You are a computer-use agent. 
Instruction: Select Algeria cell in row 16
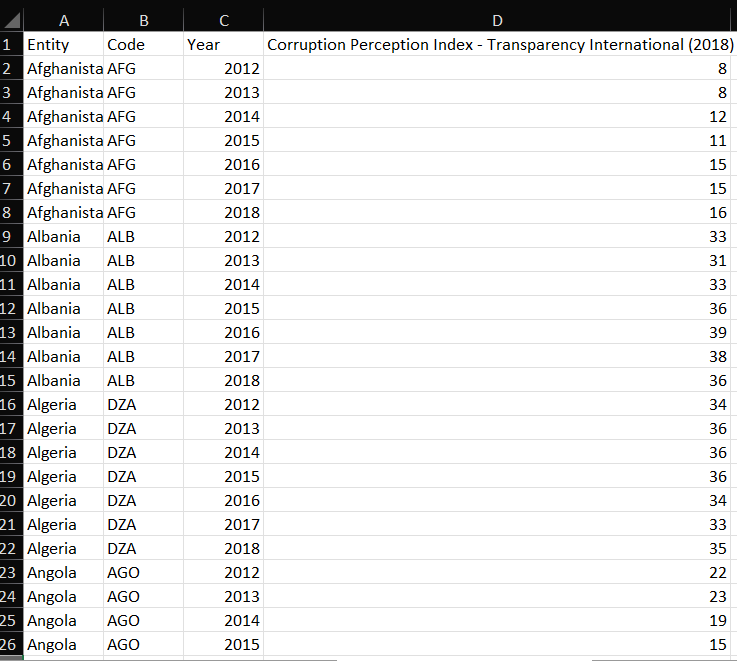(63, 404)
